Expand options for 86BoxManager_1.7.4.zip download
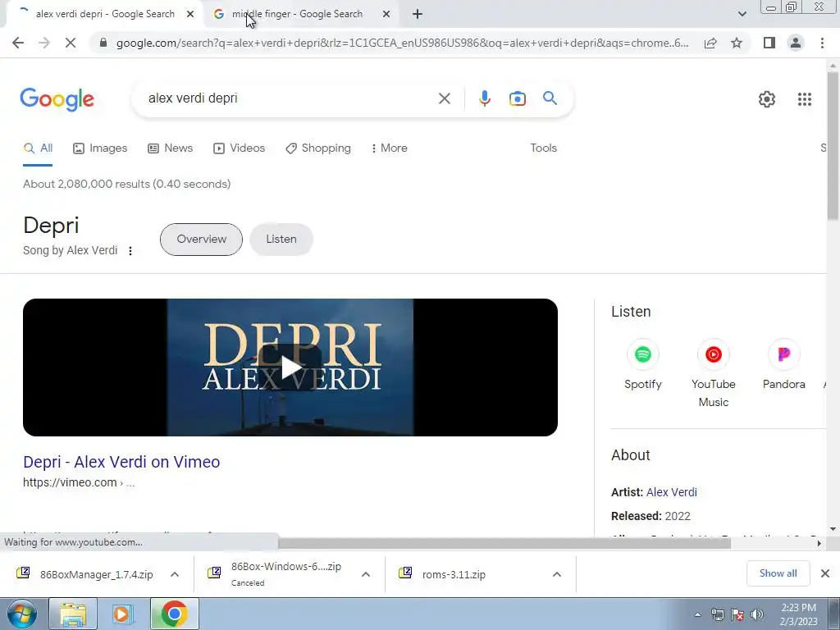The height and width of the screenshot is (630, 840). [175, 574]
